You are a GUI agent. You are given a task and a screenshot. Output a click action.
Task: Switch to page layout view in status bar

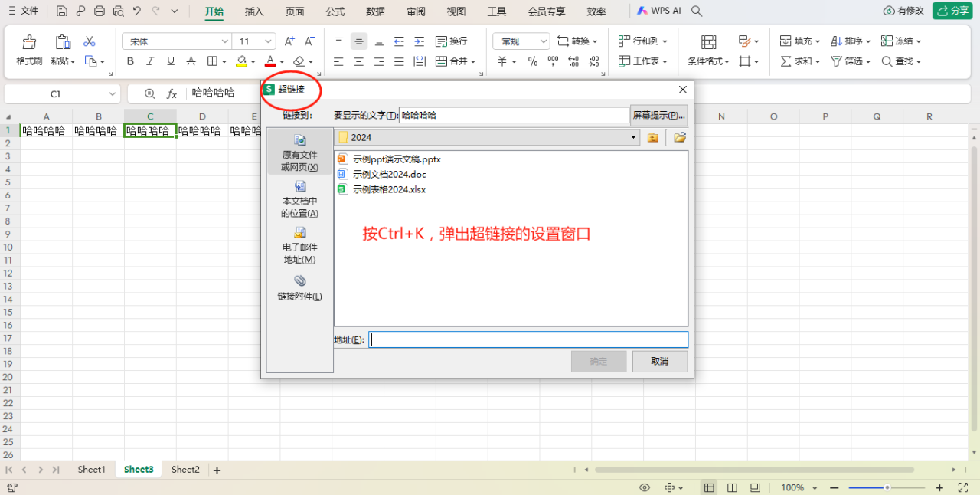(733, 487)
